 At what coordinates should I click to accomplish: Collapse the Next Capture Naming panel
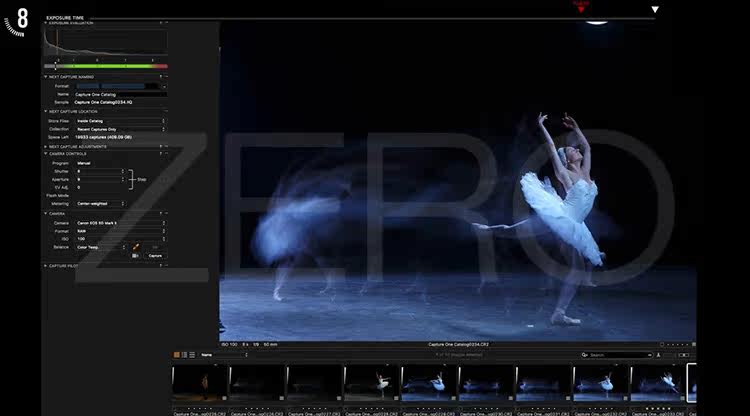coord(45,77)
